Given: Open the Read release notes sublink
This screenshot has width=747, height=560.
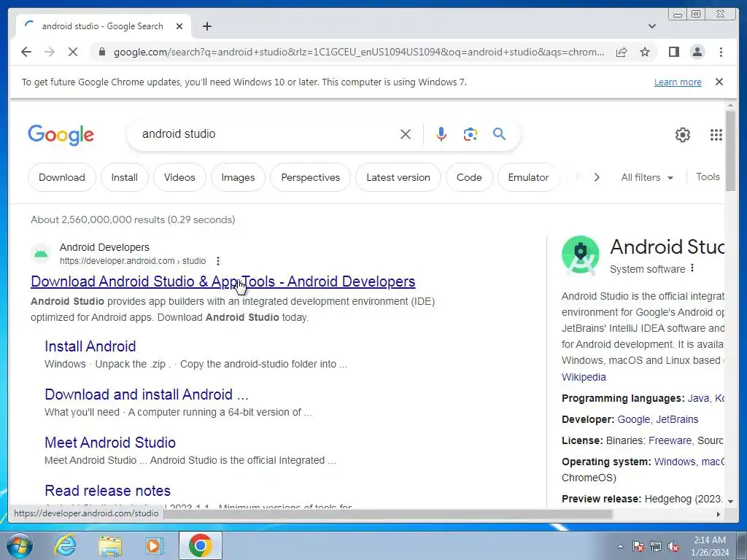Looking at the screenshot, I should (108, 491).
